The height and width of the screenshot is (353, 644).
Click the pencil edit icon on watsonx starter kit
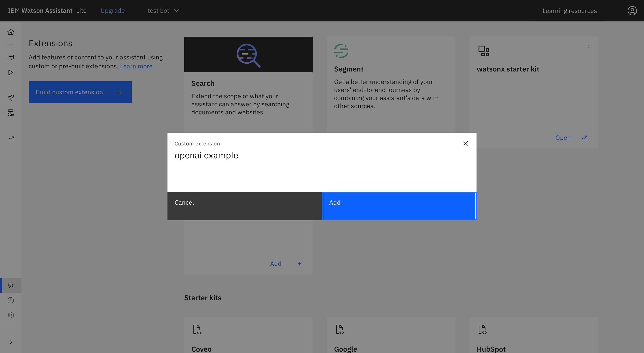585,137
